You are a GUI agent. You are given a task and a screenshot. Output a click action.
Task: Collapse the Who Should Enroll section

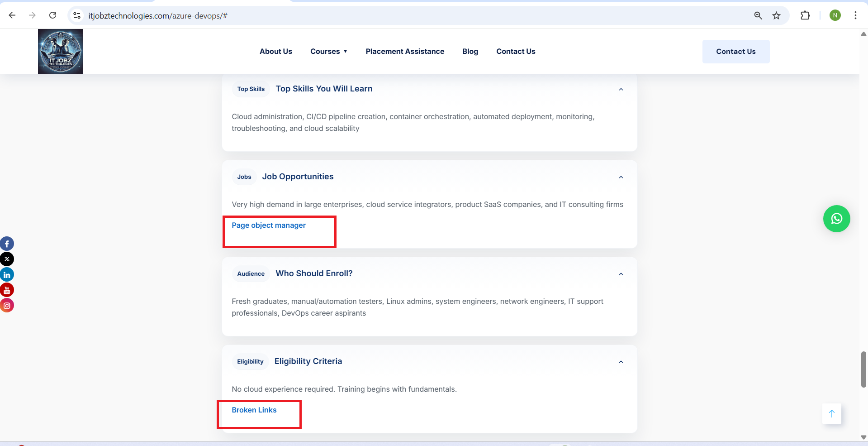click(x=621, y=274)
